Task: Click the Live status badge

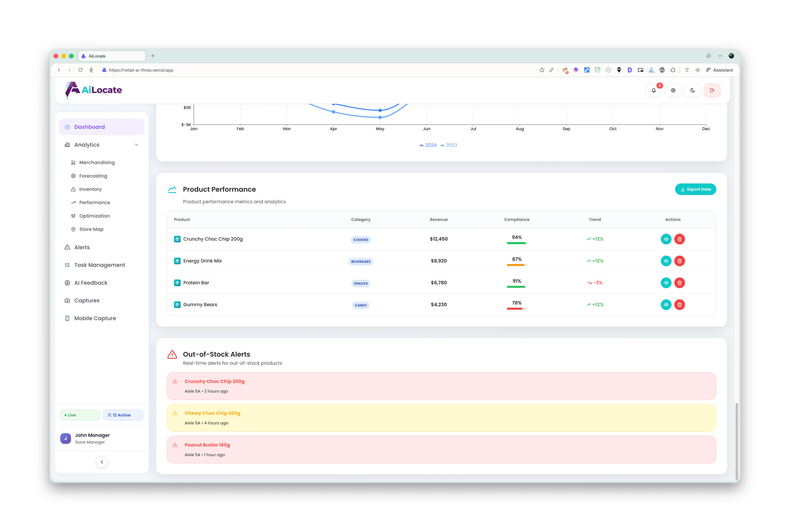Action: (80, 415)
